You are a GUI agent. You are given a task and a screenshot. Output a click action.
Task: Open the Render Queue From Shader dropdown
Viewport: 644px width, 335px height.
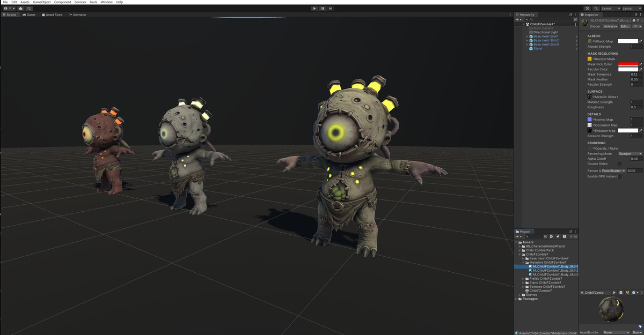pos(613,170)
